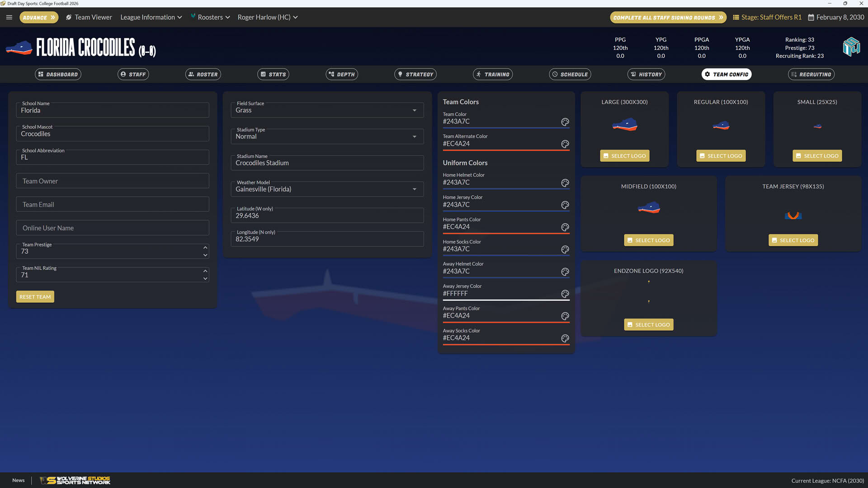Open palette icon for Away Helmet Color
Viewport: 868px width, 488px height.
[565, 271]
